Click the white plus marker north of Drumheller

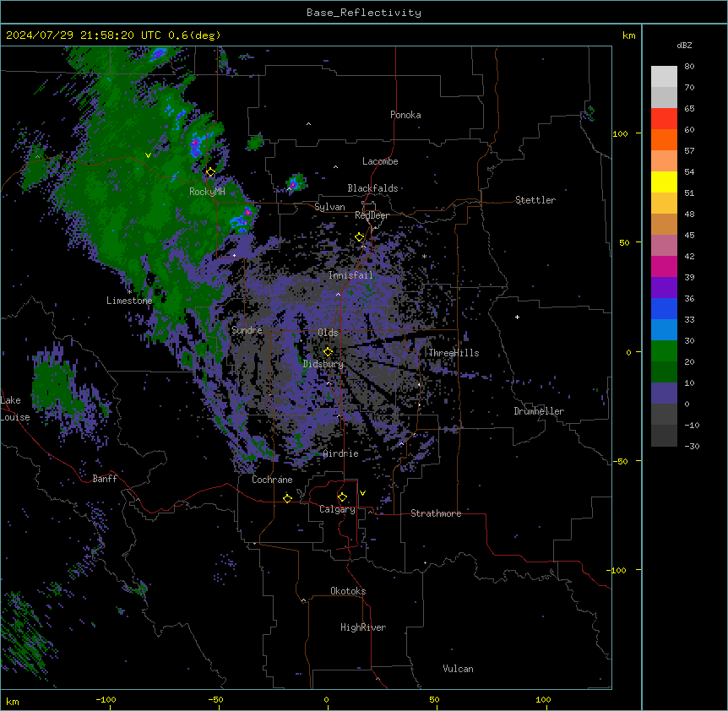(517, 317)
